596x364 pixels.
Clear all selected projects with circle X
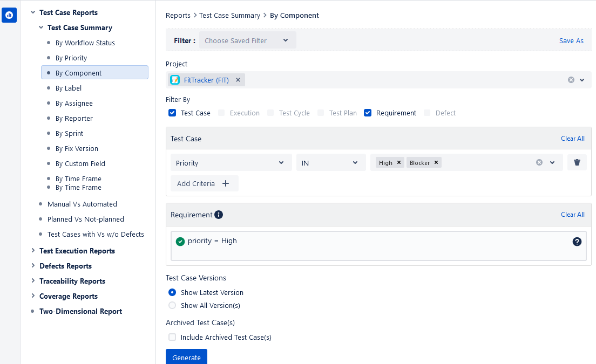pos(571,80)
